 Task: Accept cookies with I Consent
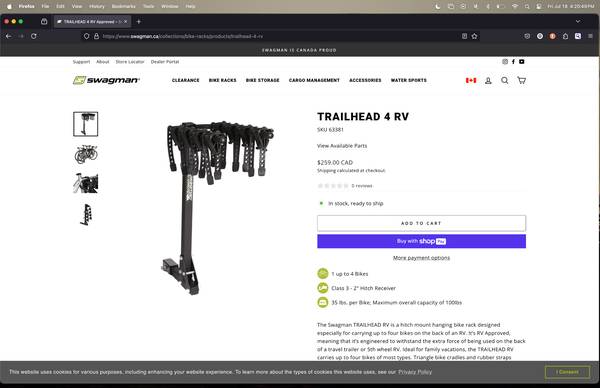[567, 372]
